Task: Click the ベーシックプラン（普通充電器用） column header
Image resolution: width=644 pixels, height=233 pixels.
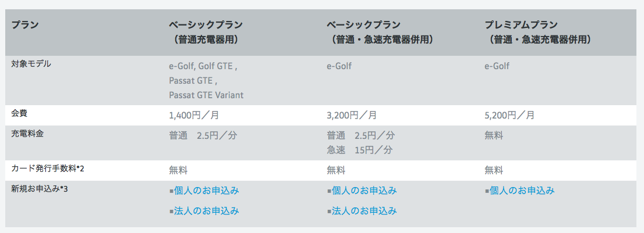Action: (x=206, y=33)
